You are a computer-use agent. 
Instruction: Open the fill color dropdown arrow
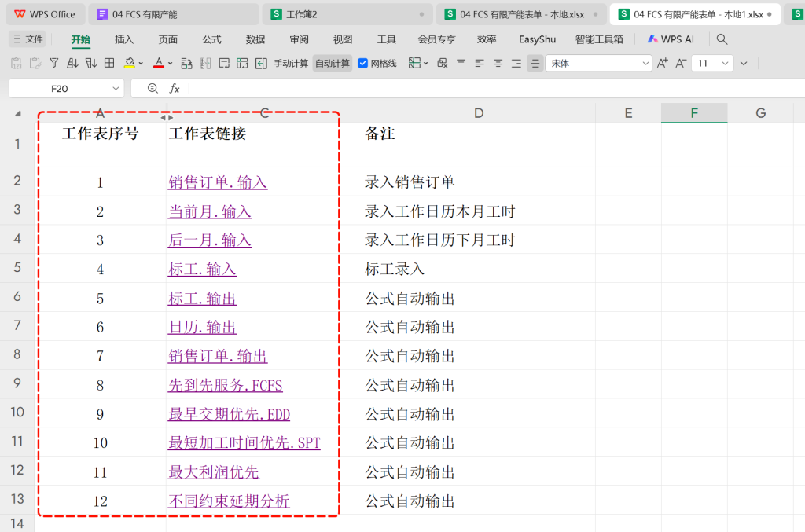coord(141,64)
